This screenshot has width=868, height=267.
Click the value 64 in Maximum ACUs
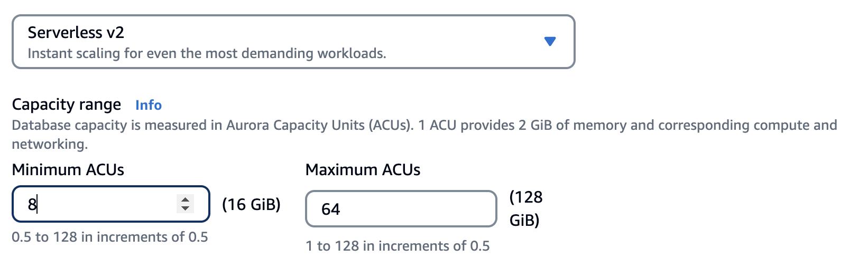(331, 209)
